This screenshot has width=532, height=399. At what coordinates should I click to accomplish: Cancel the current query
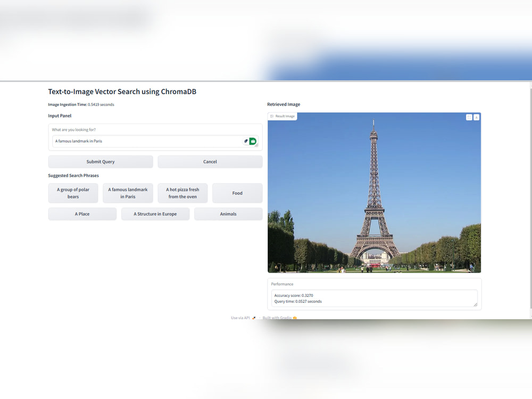point(210,162)
